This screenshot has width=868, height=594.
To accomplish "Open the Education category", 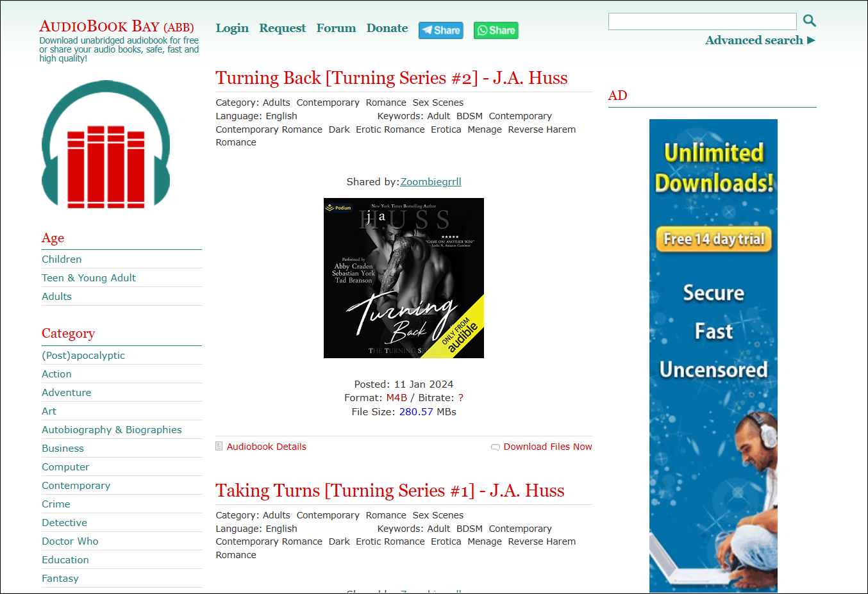I will [65, 560].
